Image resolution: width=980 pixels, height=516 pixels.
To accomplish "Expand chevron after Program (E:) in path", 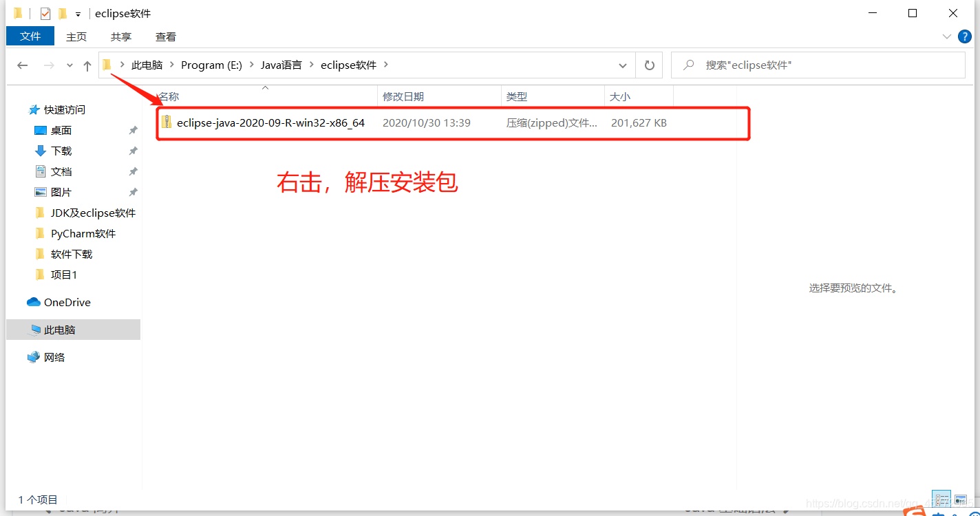I will coord(251,65).
